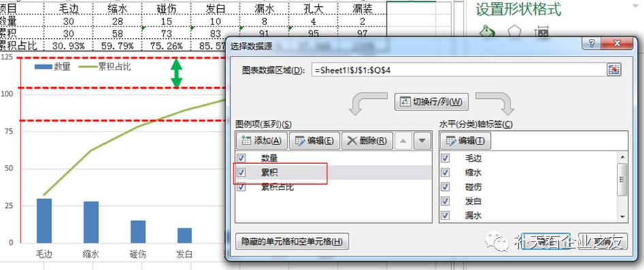Select the blue 缩水 bar in chart
The image size is (644, 270).
tap(91, 222)
